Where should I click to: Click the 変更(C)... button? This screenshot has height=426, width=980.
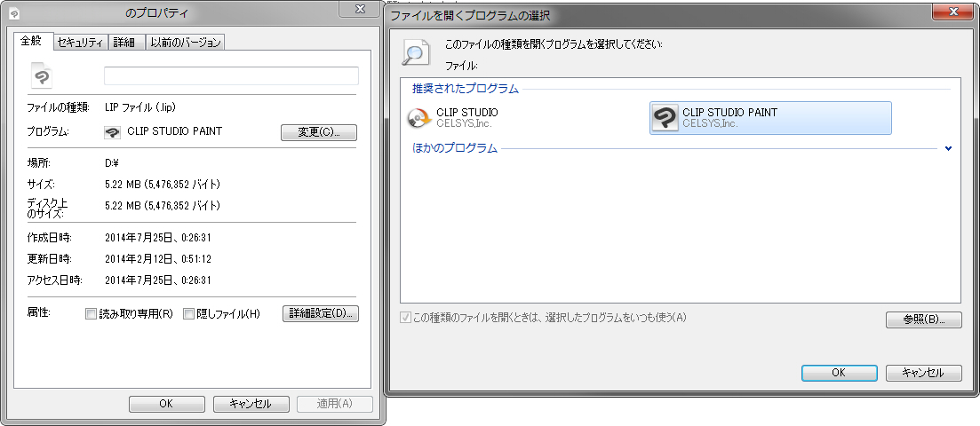click(319, 132)
